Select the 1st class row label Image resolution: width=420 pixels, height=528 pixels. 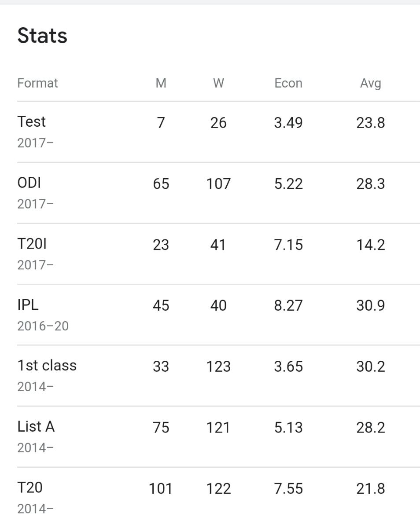pos(47,365)
